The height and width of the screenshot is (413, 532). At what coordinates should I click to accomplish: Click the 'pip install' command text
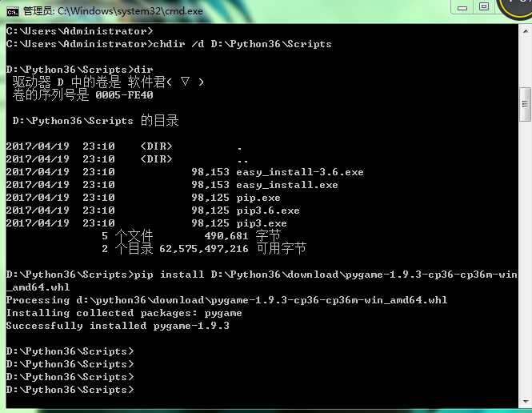tap(170, 275)
